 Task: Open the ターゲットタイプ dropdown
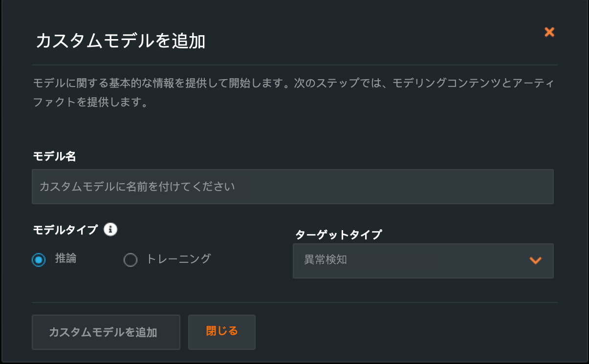pos(423,260)
